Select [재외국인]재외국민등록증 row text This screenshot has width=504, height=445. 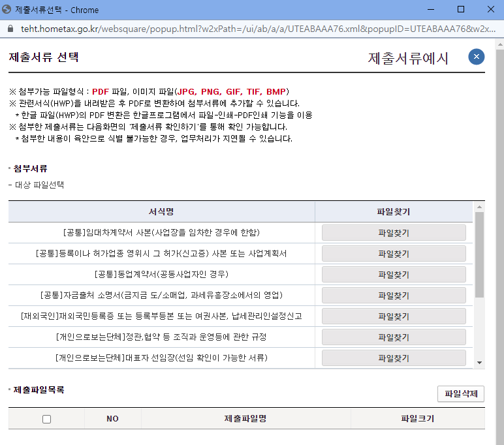point(161,316)
